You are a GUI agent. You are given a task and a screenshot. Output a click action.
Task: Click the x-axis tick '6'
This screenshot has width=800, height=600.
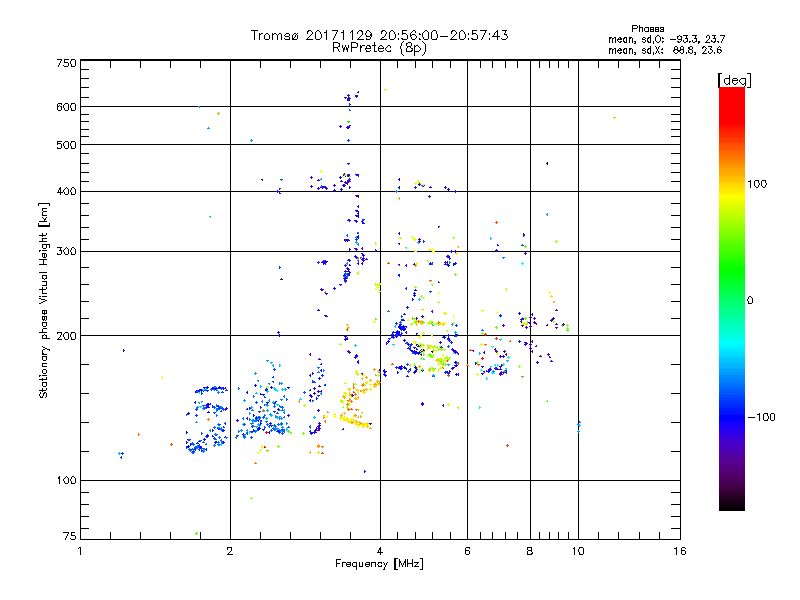(x=467, y=551)
